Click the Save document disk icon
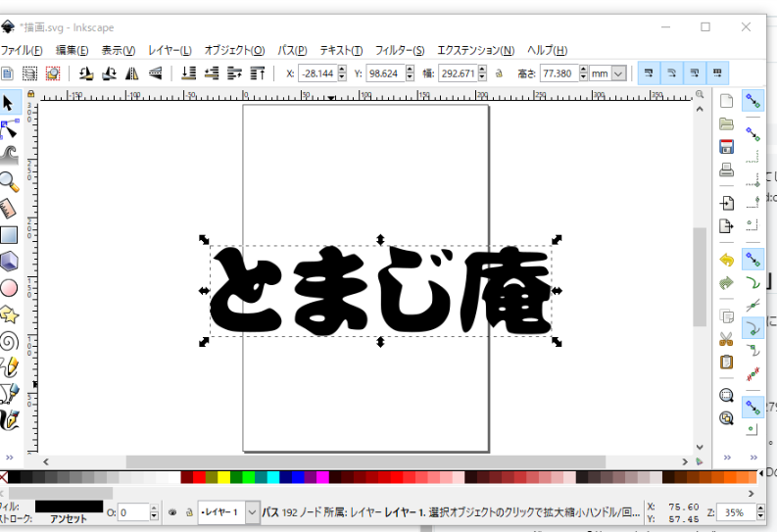 pyautogui.click(x=726, y=147)
